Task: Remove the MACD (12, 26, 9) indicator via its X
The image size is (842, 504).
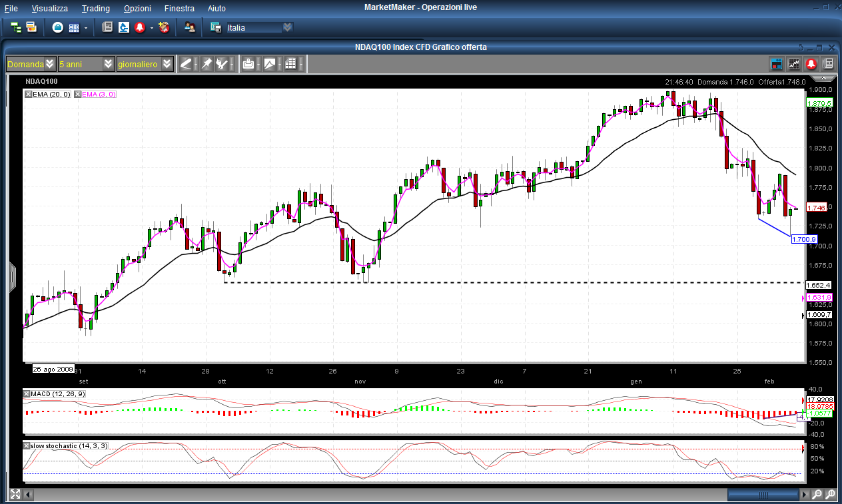Action: (27, 394)
